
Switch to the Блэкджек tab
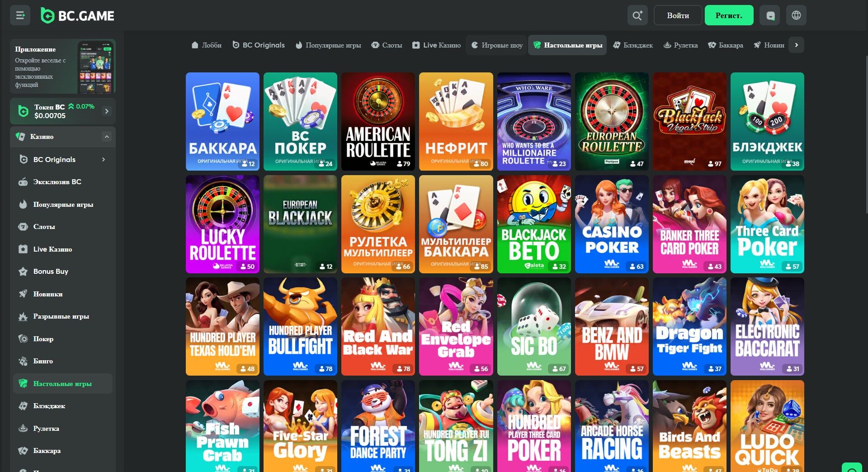[x=633, y=45]
